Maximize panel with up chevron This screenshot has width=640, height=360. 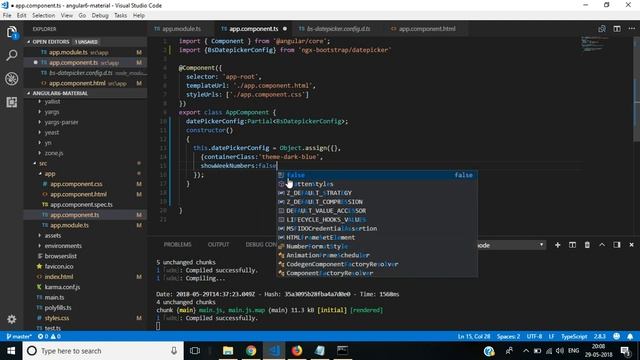tap(602, 245)
